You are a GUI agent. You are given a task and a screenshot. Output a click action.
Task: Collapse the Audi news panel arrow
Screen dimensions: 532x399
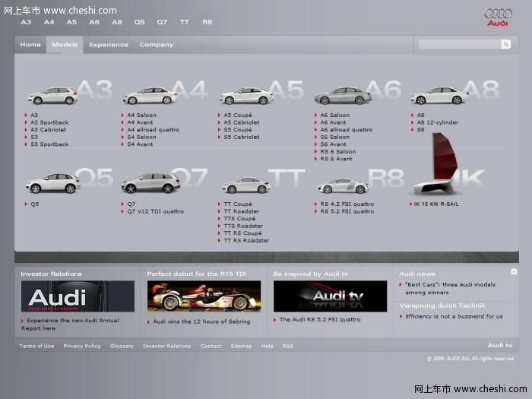[514, 272]
